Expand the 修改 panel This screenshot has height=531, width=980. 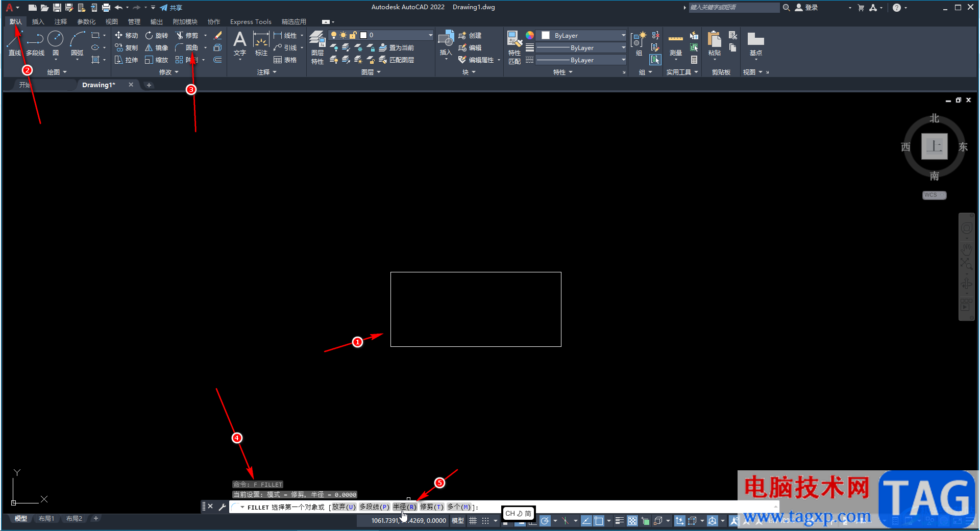tap(169, 72)
